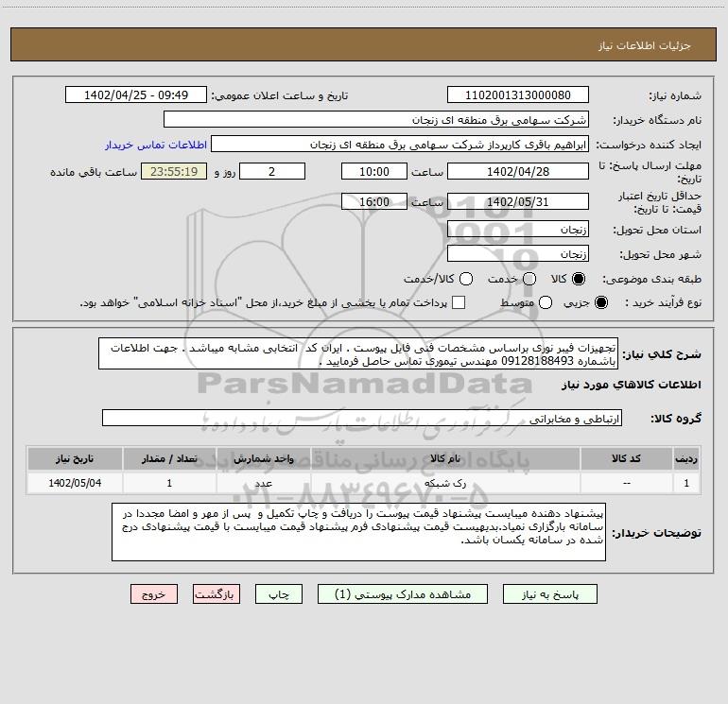Viewport: 728px width, 704px height.
Task: Click the گروه کالا field ارتباطی و مخابراتی
Action: (362, 418)
